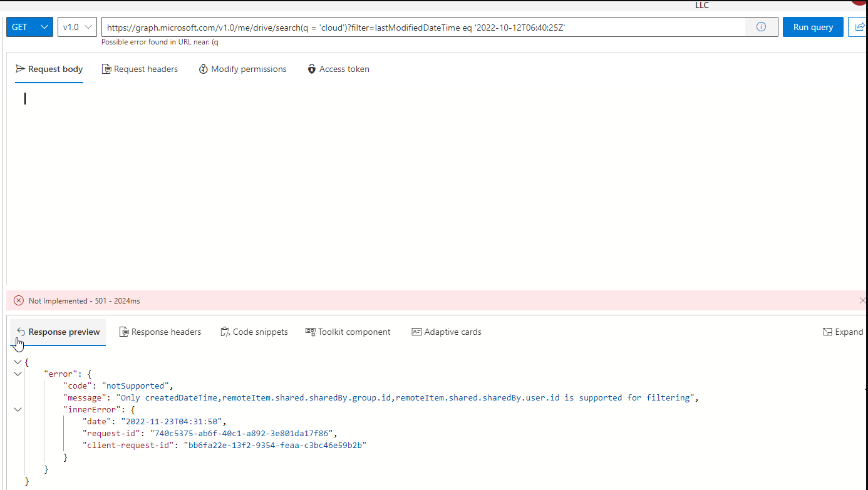Image resolution: width=868 pixels, height=490 pixels.
Task: Click the Run query button
Action: 812,26
